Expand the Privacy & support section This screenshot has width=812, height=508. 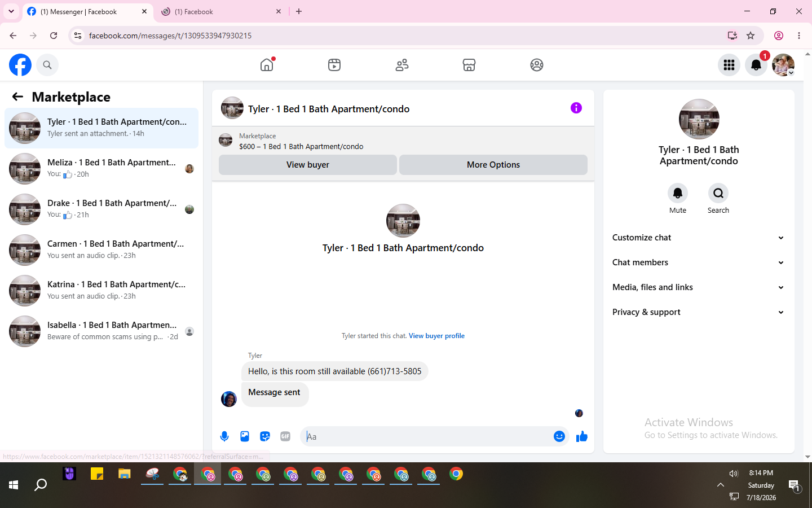699,312
